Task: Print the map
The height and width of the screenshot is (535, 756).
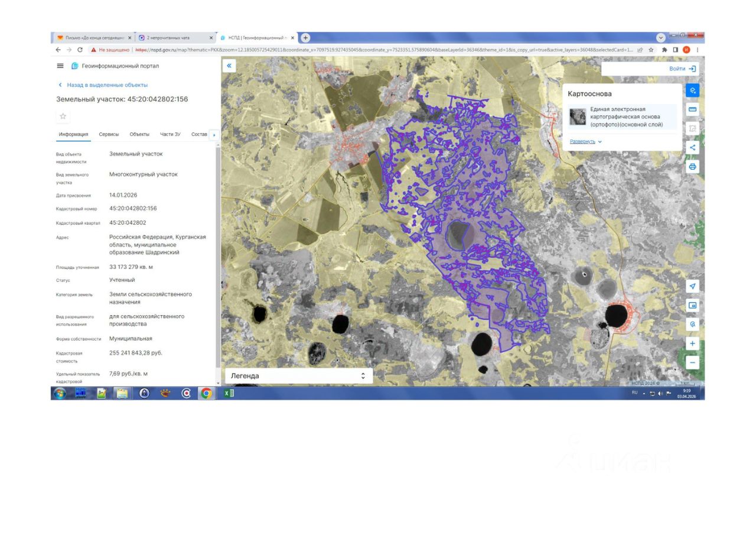Action: (x=693, y=166)
